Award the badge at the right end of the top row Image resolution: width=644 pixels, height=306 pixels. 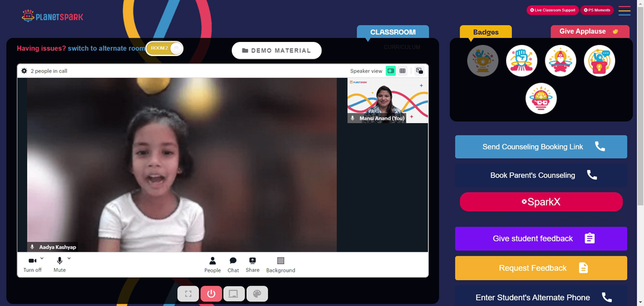(x=600, y=61)
